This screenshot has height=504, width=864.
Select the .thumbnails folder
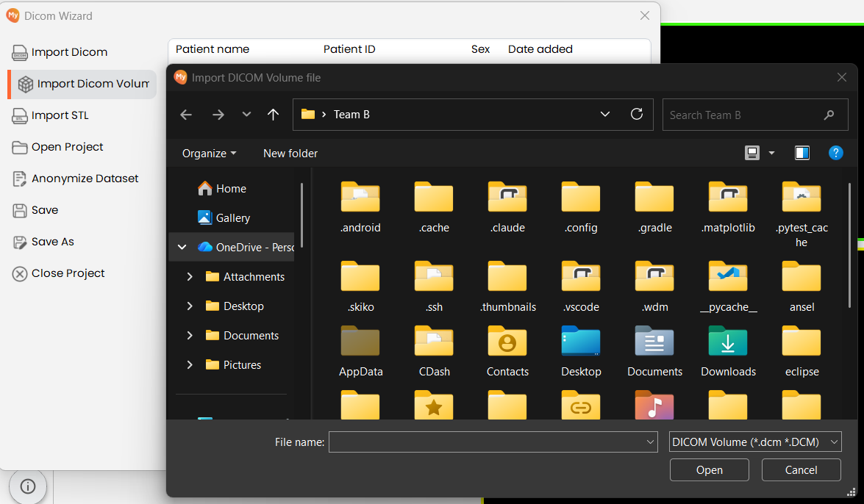(x=507, y=287)
